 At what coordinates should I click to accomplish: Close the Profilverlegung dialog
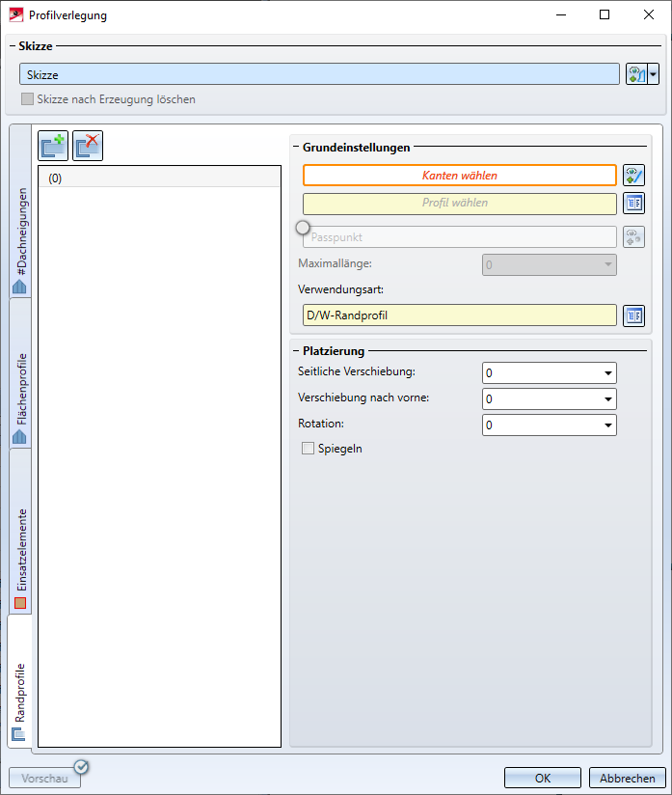pyautogui.click(x=649, y=14)
